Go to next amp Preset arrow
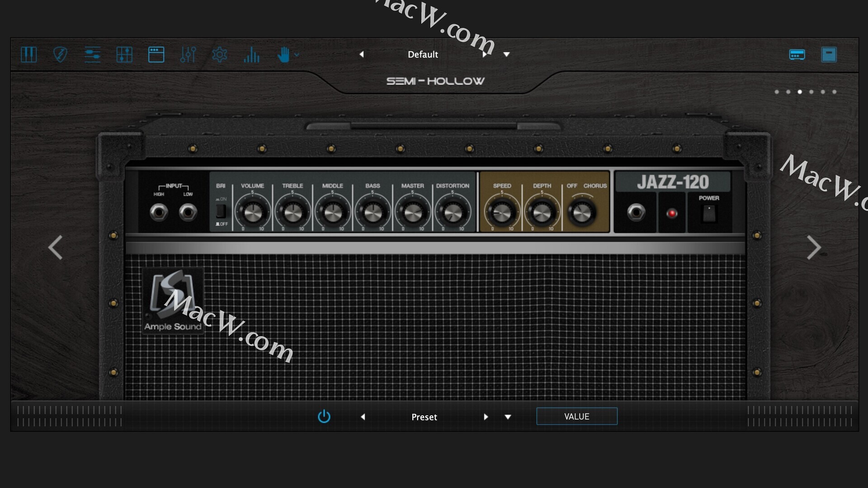 tap(486, 417)
